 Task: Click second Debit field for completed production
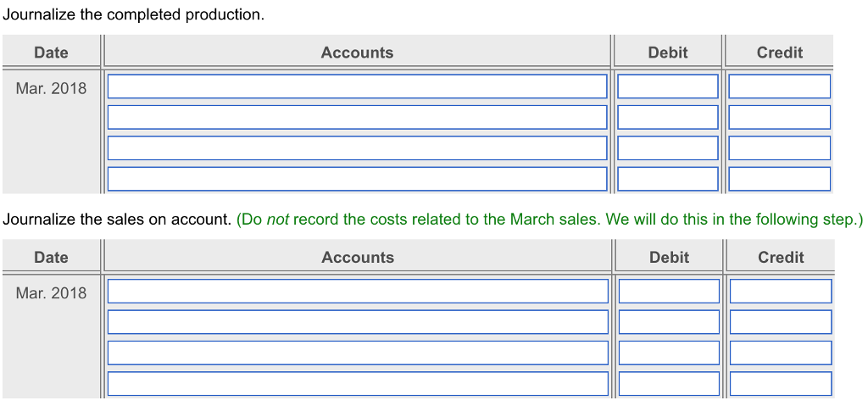click(x=668, y=117)
